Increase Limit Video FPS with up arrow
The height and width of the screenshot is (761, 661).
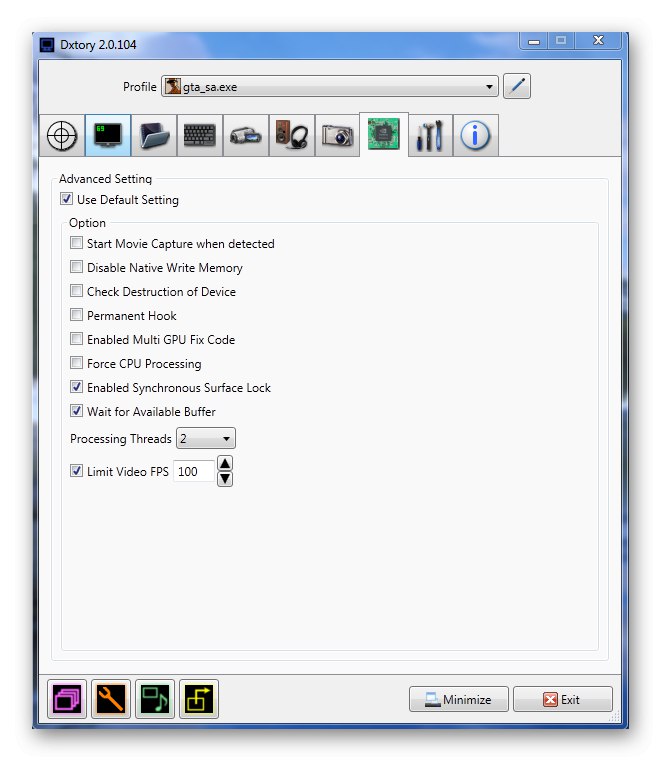tap(225, 463)
